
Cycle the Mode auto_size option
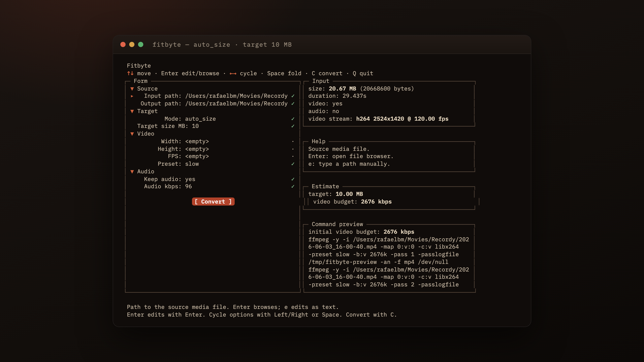coord(213,119)
